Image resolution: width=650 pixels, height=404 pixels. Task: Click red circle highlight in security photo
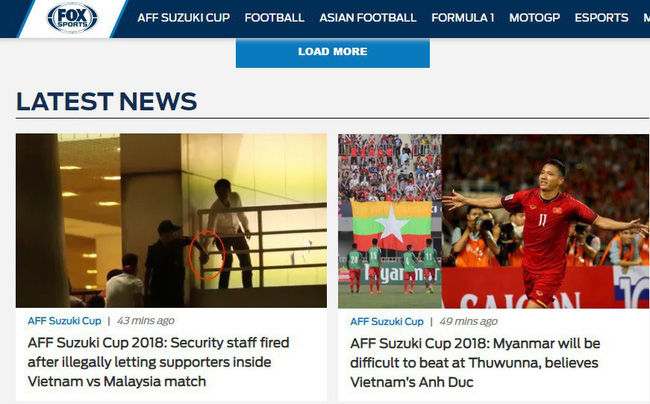[x=207, y=255]
